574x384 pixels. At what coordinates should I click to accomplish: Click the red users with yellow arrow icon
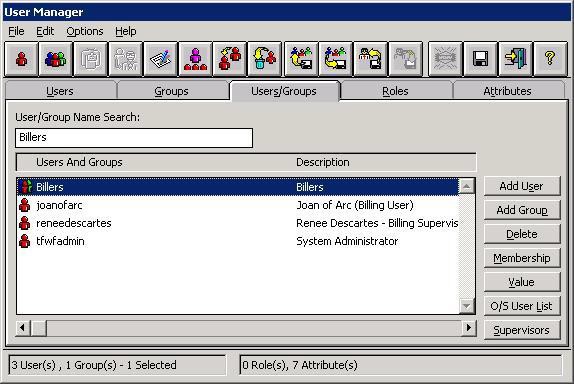pyautogui.click(x=230, y=59)
